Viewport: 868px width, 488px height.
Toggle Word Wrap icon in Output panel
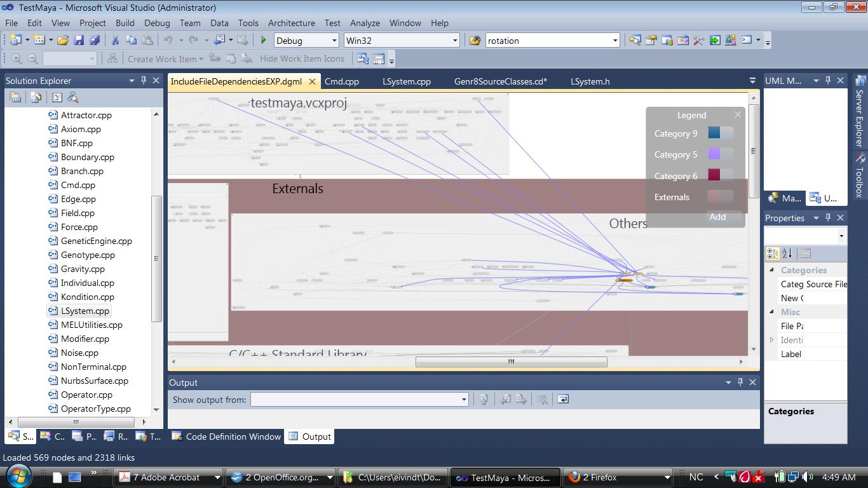(562, 399)
